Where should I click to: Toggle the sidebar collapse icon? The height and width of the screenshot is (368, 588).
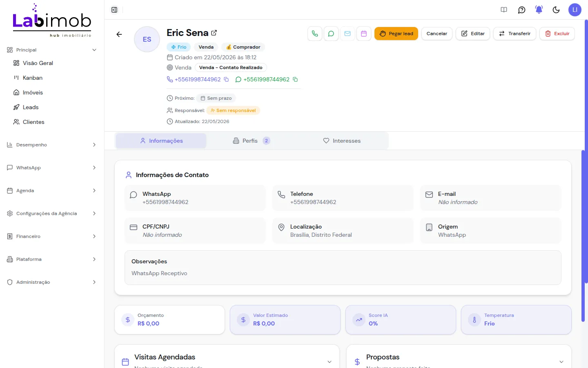click(114, 10)
